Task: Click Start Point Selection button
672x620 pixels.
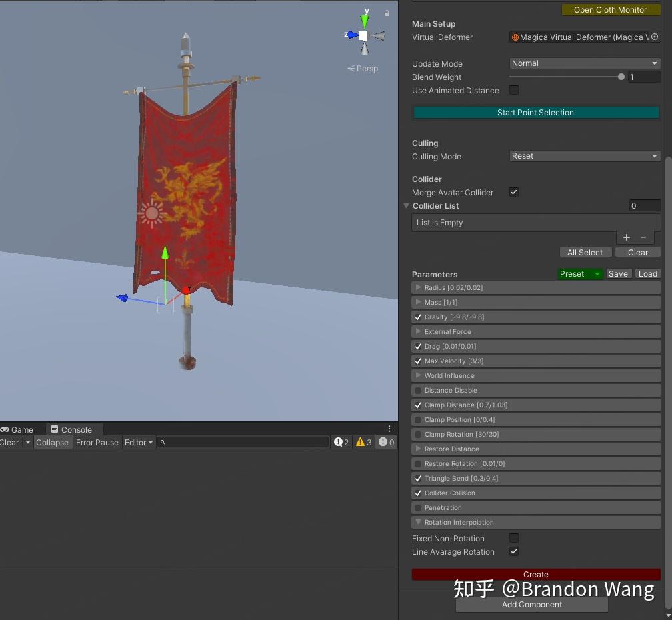Action: point(536,112)
